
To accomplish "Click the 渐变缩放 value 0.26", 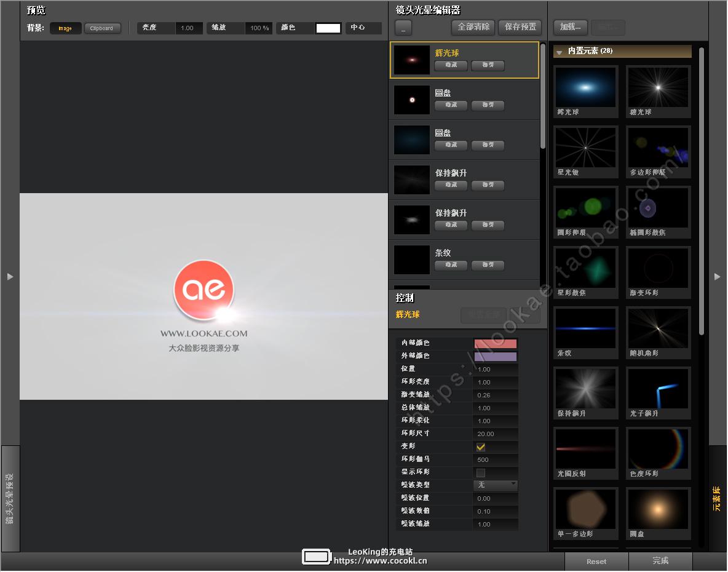I will [x=496, y=395].
